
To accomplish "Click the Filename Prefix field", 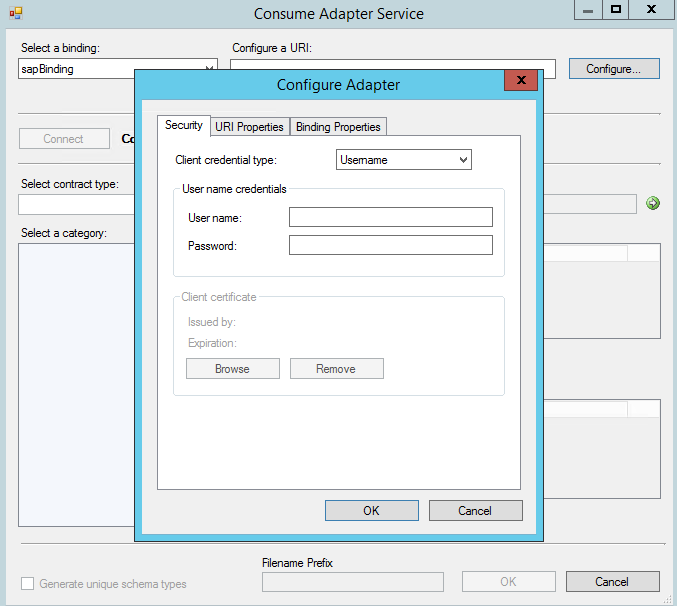I will pos(353,582).
